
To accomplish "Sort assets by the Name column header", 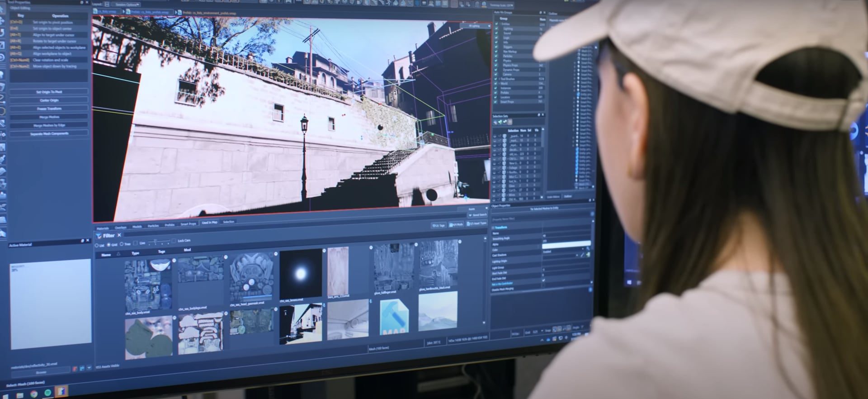I will coord(106,255).
